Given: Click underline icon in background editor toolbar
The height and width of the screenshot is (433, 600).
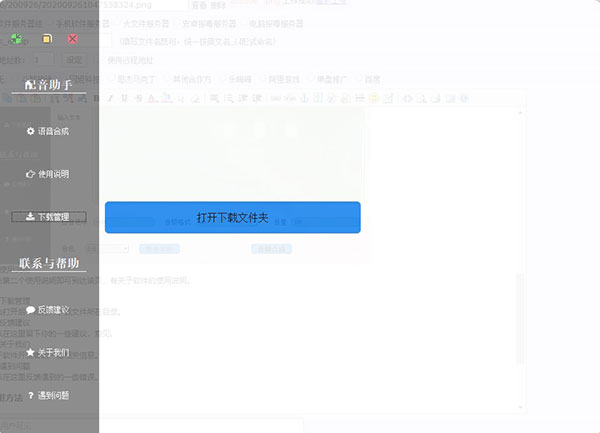Looking at the screenshot, I should point(124,98).
